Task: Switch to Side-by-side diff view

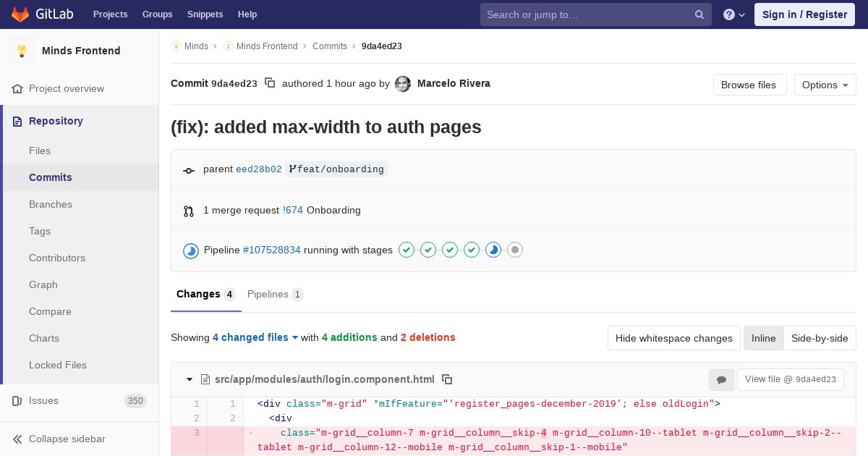Action: click(x=819, y=338)
